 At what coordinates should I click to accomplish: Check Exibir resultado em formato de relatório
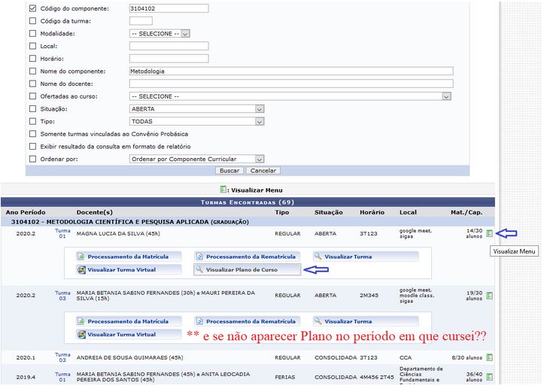tap(32, 147)
